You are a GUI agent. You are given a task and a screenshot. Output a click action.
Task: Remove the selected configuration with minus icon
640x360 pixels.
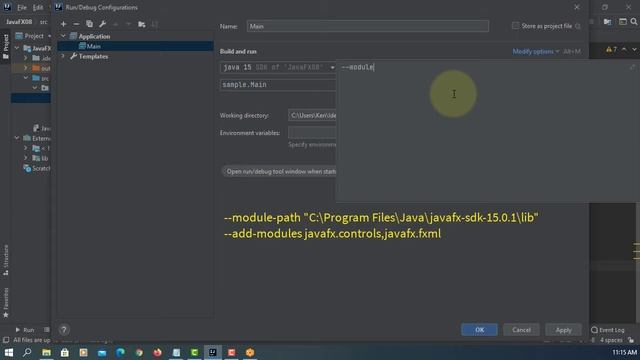(76, 24)
